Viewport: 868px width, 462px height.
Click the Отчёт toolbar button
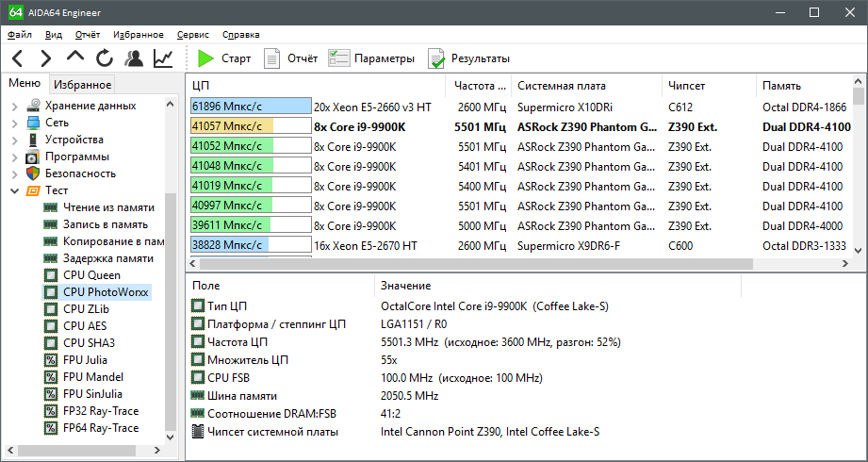click(290, 58)
